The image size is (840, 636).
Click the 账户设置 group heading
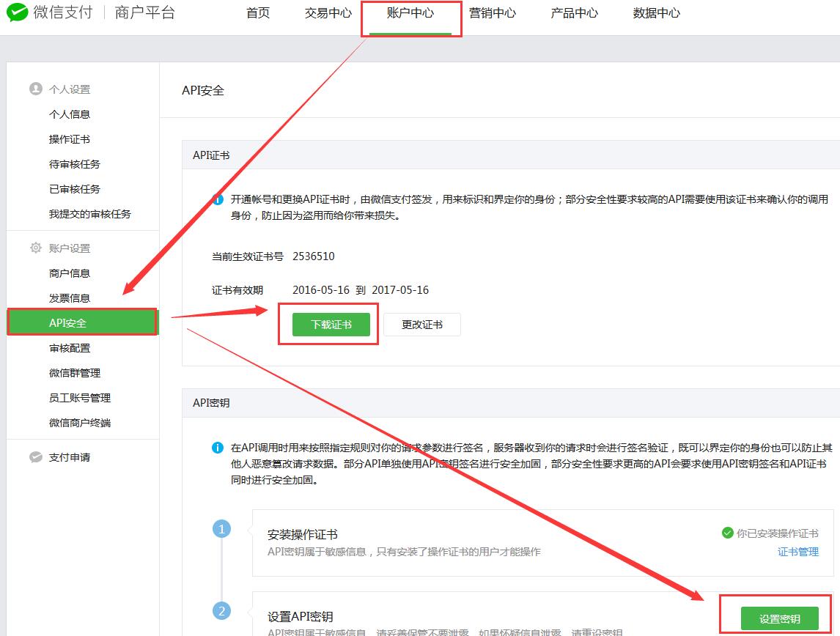70,248
